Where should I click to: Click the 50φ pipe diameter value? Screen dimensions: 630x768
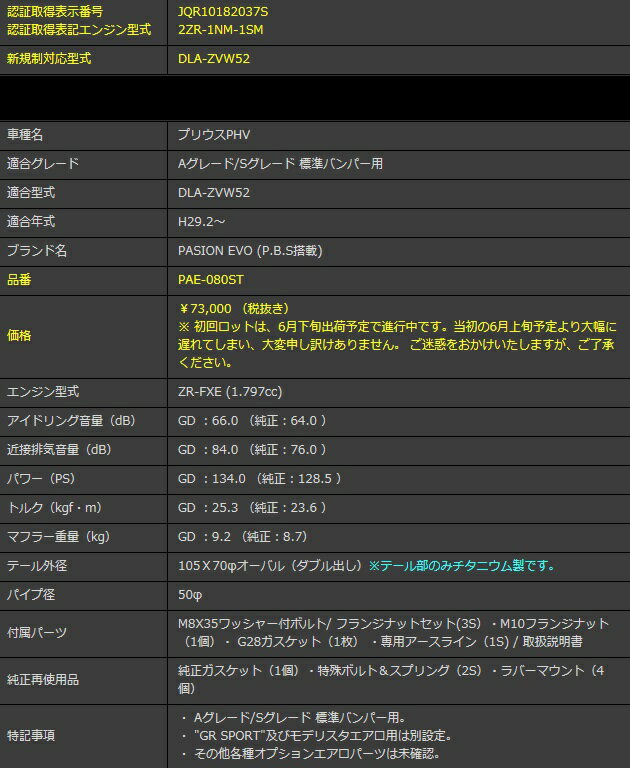[189, 595]
